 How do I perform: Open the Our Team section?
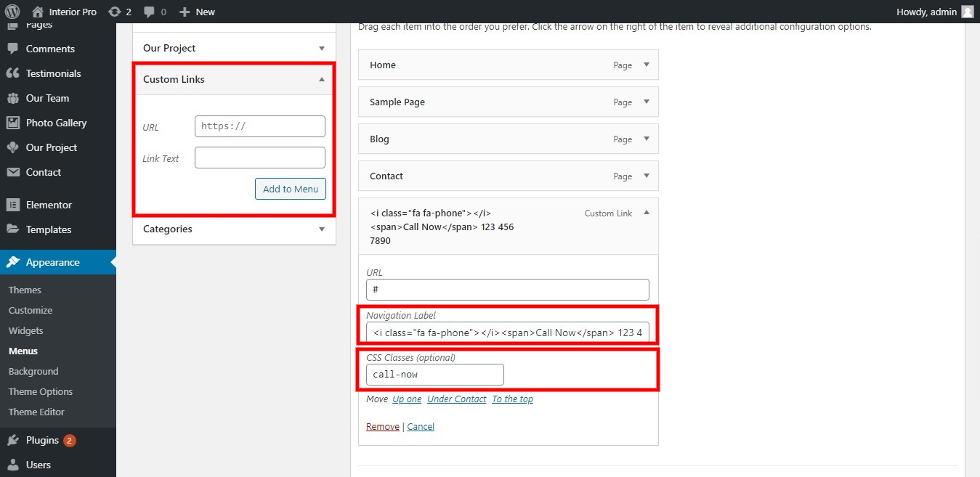(47, 98)
